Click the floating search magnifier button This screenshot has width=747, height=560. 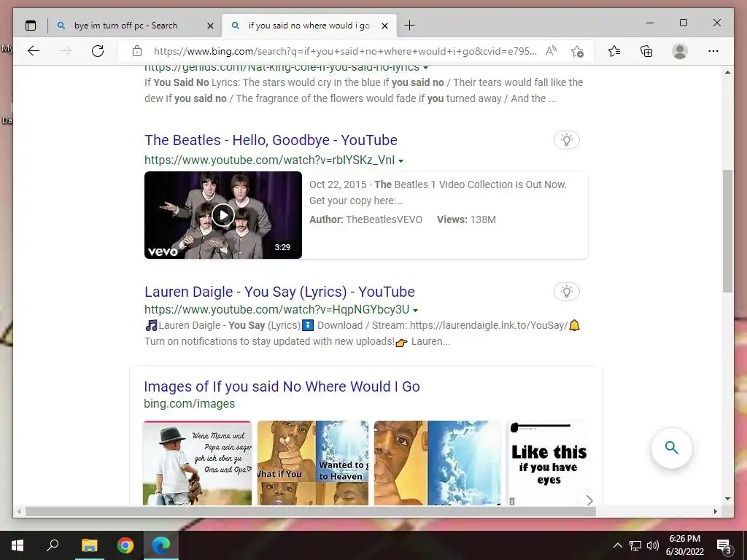(672, 448)
